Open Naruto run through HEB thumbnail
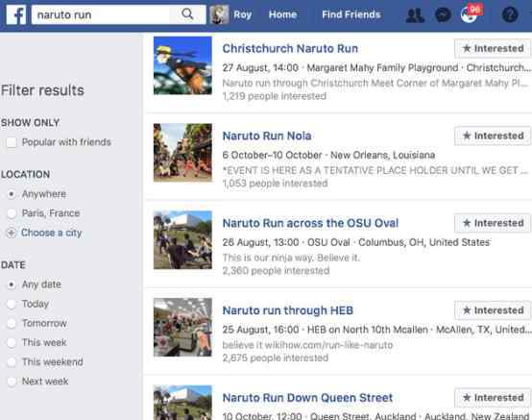Viewport: 532px width, 420px height. 182,328
